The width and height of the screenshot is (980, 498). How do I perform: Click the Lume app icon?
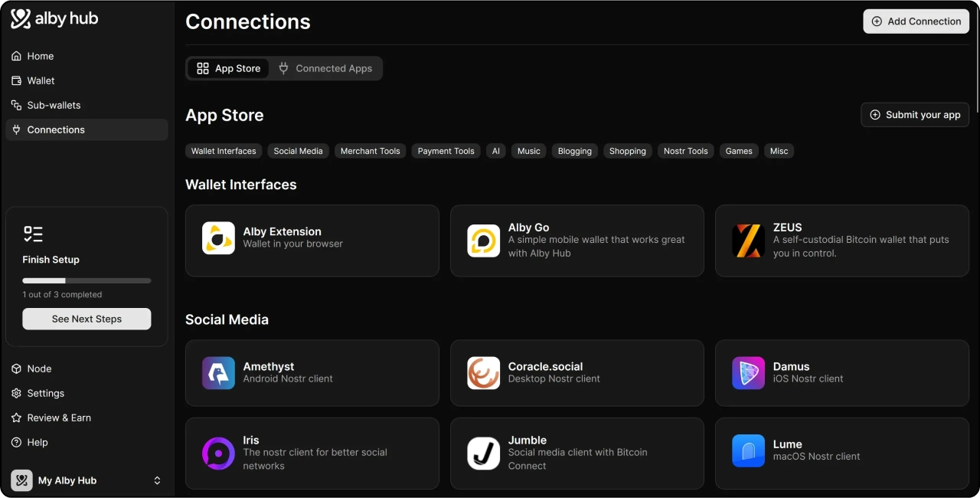pyautogui.click(x=748, y=450)
